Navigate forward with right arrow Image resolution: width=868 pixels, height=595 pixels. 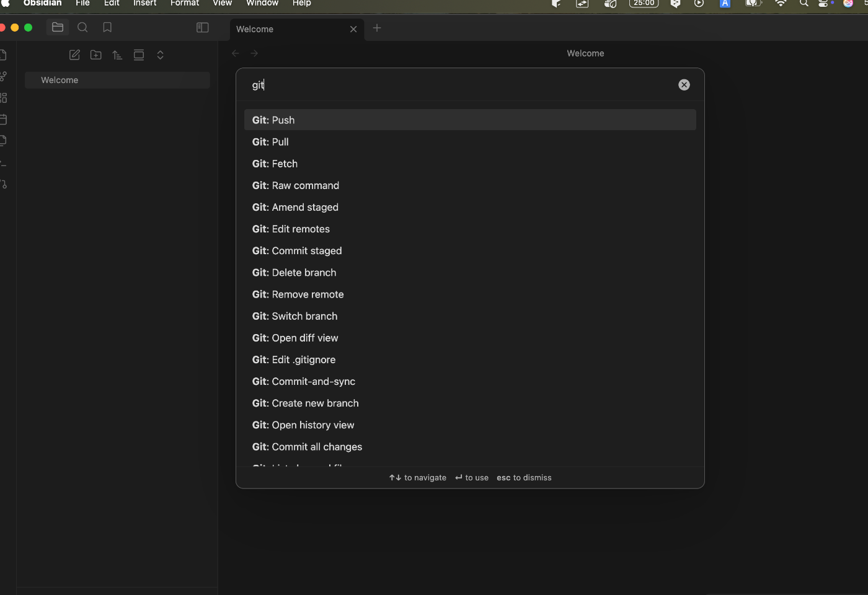(x=254, y=53)
